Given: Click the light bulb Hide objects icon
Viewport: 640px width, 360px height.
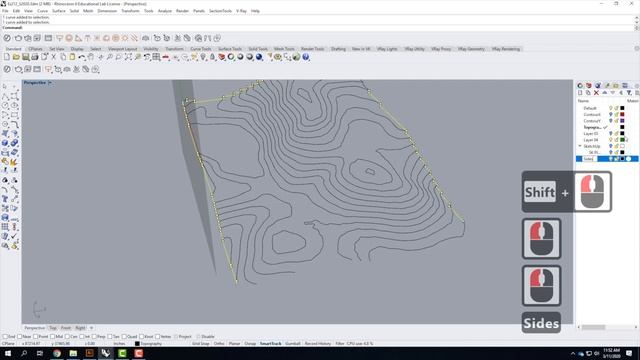Looking at the screenshot, I should 203,57.
